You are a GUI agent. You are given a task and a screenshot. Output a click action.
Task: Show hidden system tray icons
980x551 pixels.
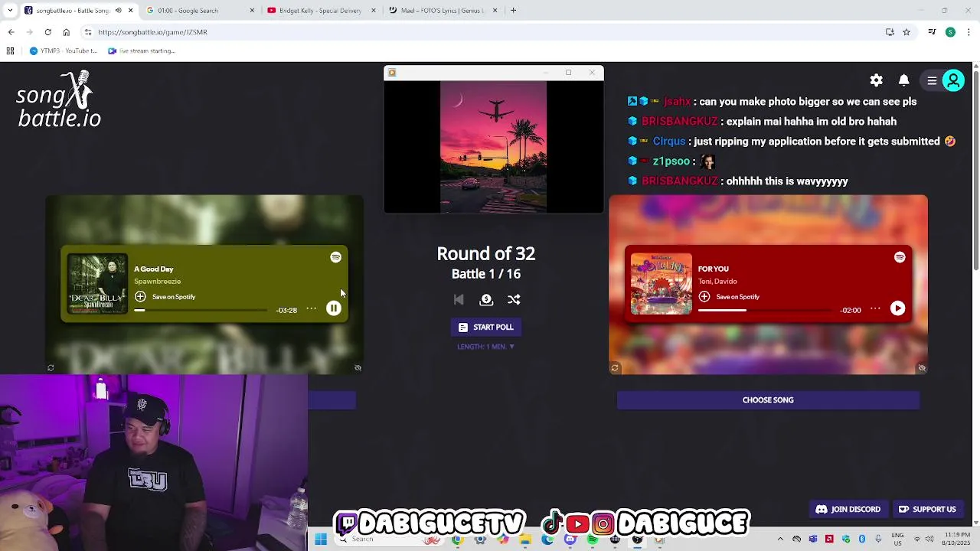tap(780, 539)
